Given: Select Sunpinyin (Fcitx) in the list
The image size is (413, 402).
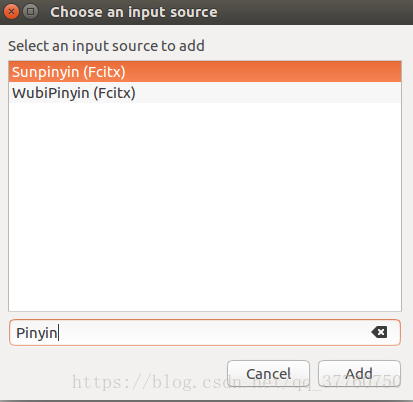Looking at the screenshot, I should point(205,72).
